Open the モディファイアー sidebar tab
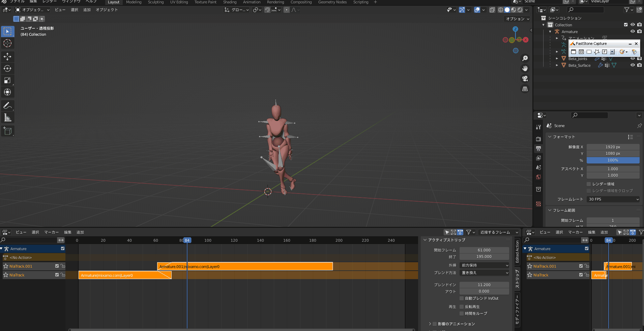Screen dimensions: 644x331 [517, 310]
